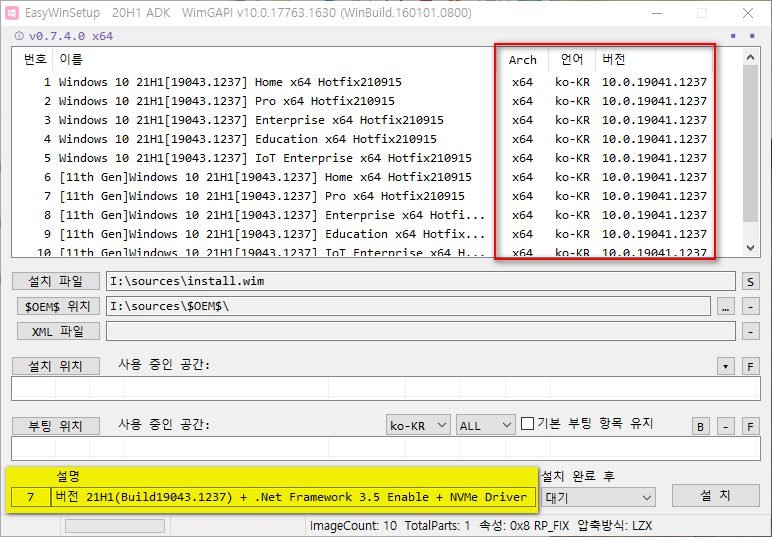The image size is (772, 537).
Task: Click the 압축방식: LZX status entry
Action: click(x=614, y=526)
